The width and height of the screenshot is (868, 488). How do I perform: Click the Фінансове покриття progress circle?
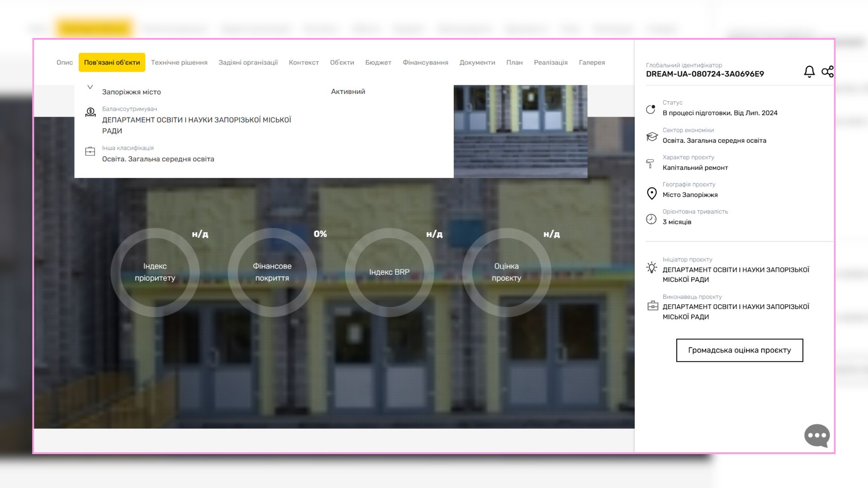point(272,272)
